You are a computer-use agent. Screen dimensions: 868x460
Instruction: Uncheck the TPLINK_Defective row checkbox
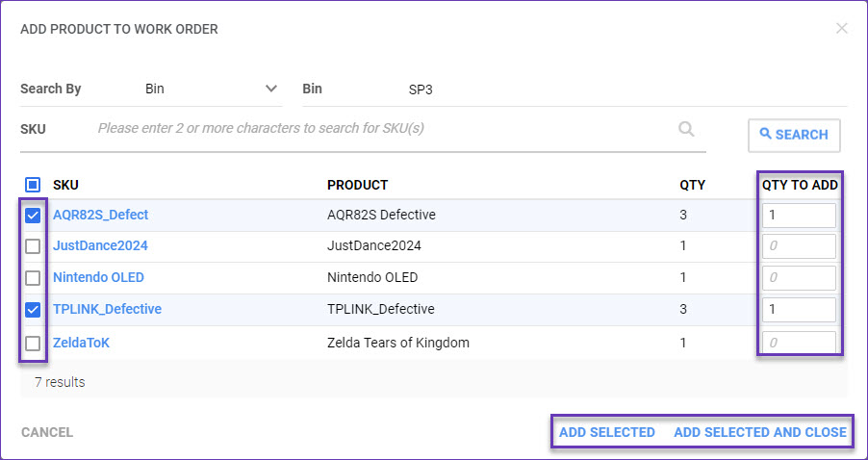tap(33, 310)
